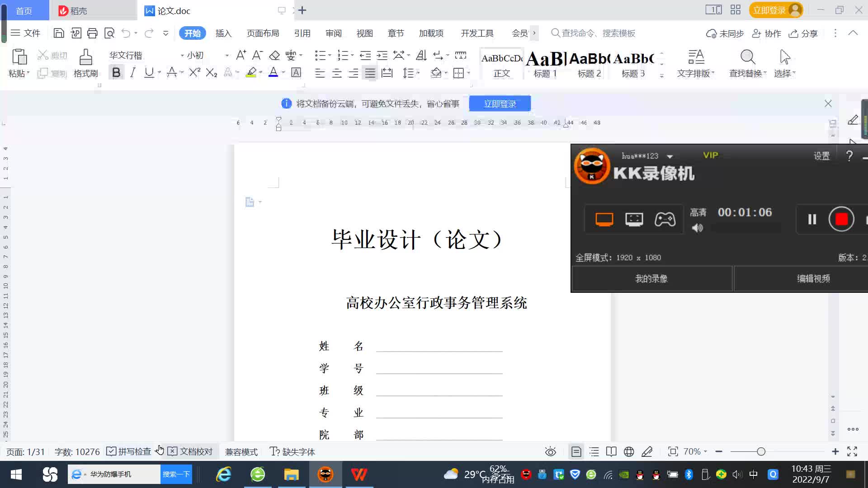Viewport: 868px width, 488px height.
Task: Switch to full screen reading layout icon
Action: [x=612, y=451]
